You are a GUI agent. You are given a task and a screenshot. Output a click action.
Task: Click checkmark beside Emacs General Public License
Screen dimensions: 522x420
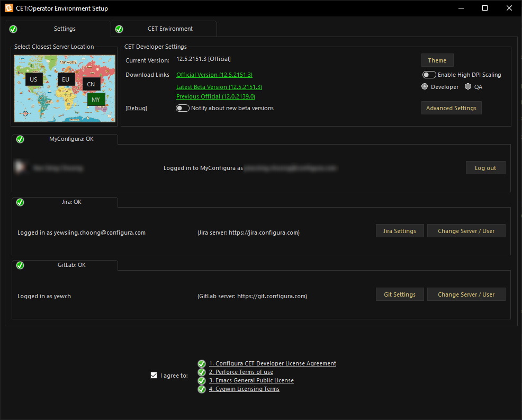tap(202, 381)
